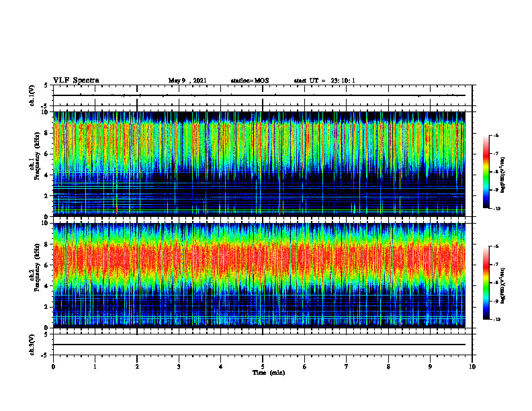Click the ch.2 color bar log(PSD) label

click(x=503, y=285)
